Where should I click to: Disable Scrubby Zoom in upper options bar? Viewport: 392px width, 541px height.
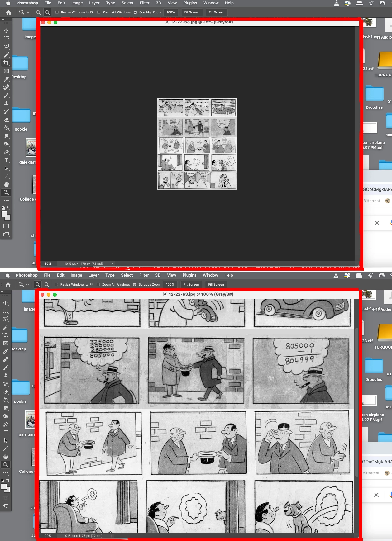[x=135, y=12]
